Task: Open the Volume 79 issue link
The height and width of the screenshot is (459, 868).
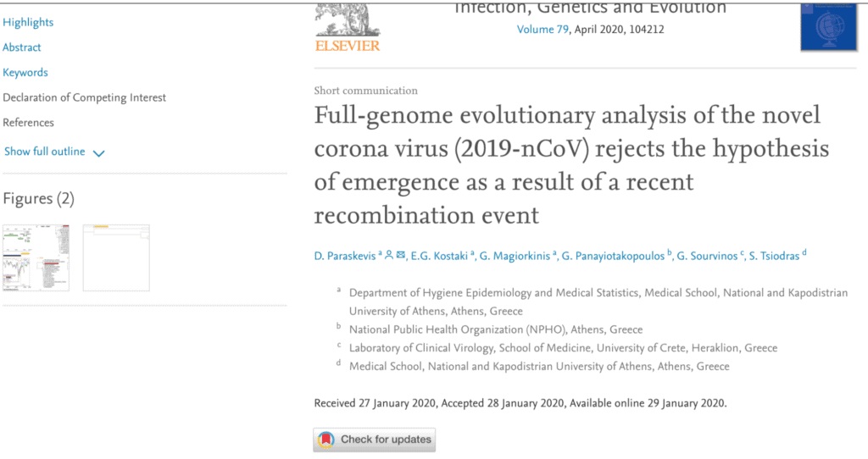Action: 543,29
